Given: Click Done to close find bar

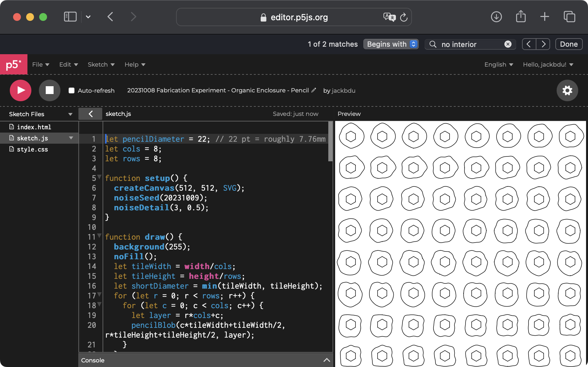Looking at the screenshot, I should click(569, 44).
